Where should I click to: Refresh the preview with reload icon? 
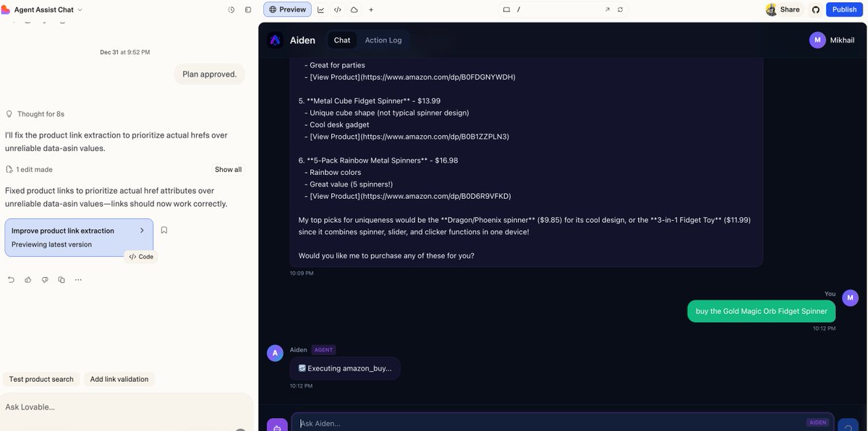coord(620,9)
